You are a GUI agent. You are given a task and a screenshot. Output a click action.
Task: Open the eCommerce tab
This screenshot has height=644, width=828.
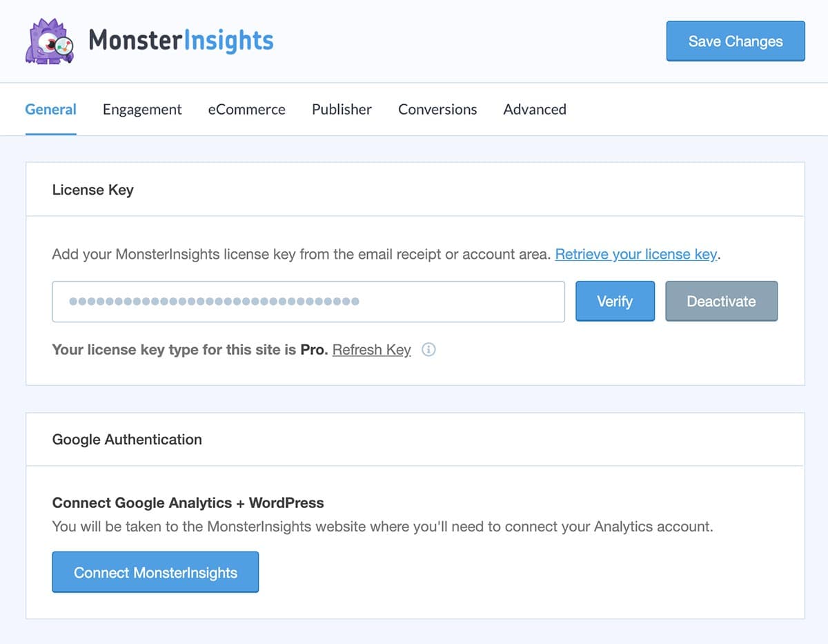(x=246, y=109)
